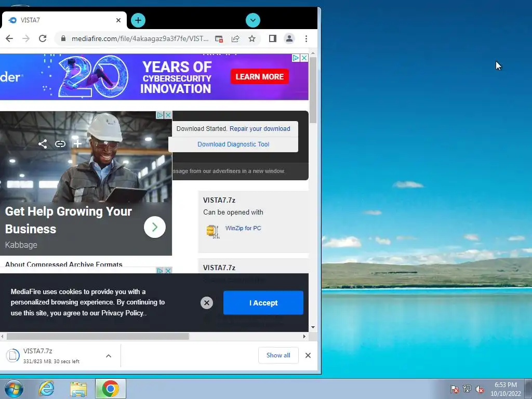Expand VISTA7.7z download options chevron
Viewport: 532px width, 399px height.
(x=109, y=356)
